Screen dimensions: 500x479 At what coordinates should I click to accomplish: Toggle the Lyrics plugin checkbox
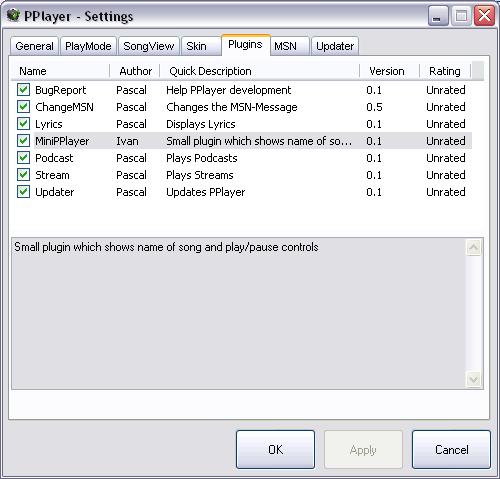tap(23, 124)
